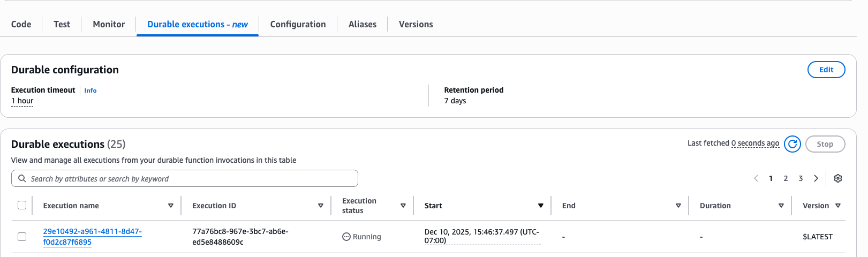868x257 pixels.
Task: Go to page 2 of executions
Action: [786, 178]
